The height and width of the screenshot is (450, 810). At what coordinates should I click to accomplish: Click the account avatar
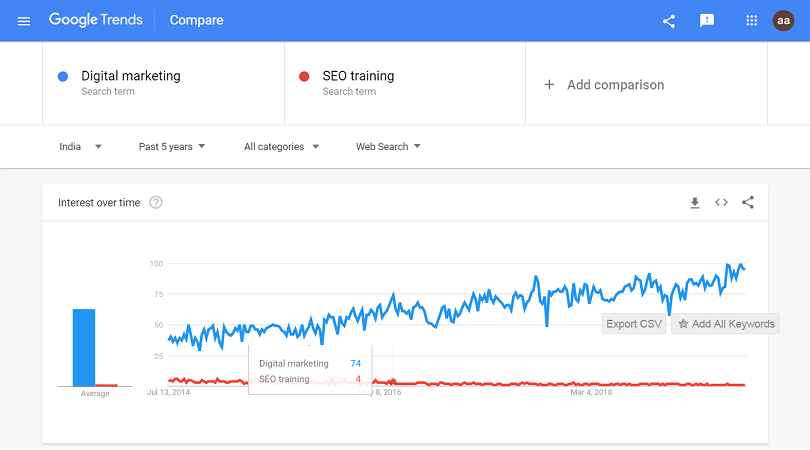pos(783,21)
